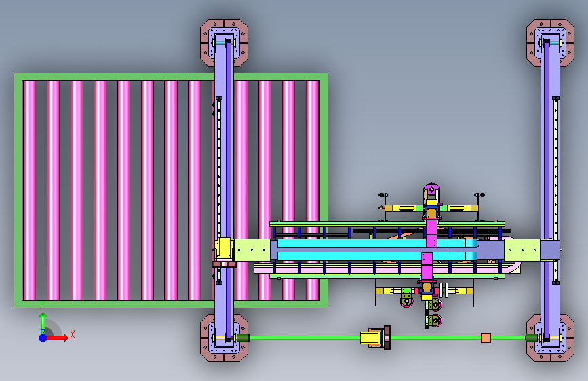
Task: Select the dark red flange beside the yellow motor
Action: (387, 338)
